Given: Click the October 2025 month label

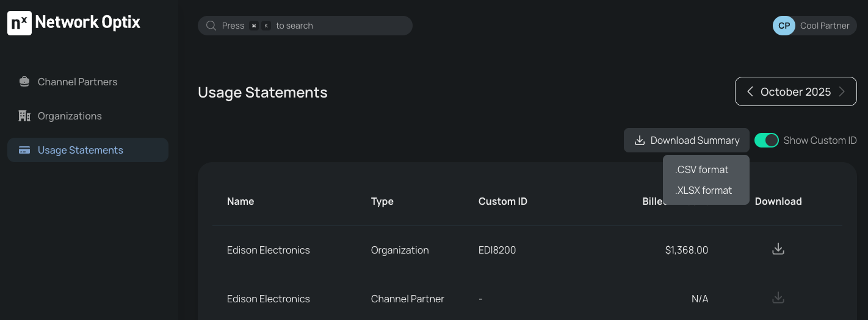Looking at the screenshot, I should [x=796, y=92].
